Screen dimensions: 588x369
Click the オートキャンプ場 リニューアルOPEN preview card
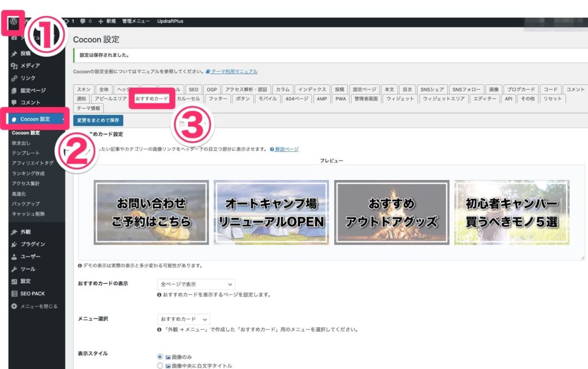[271, 212]
